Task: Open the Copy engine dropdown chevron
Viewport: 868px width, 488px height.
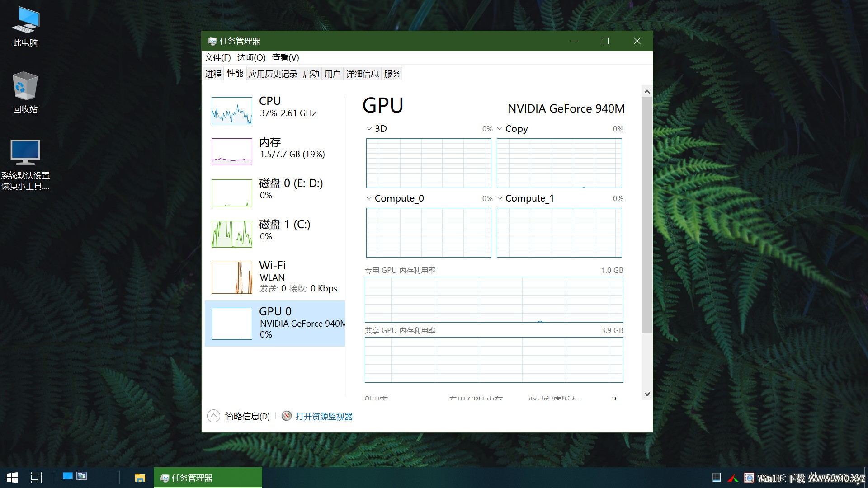Action: pyautogui.click(x=500, y=129)
